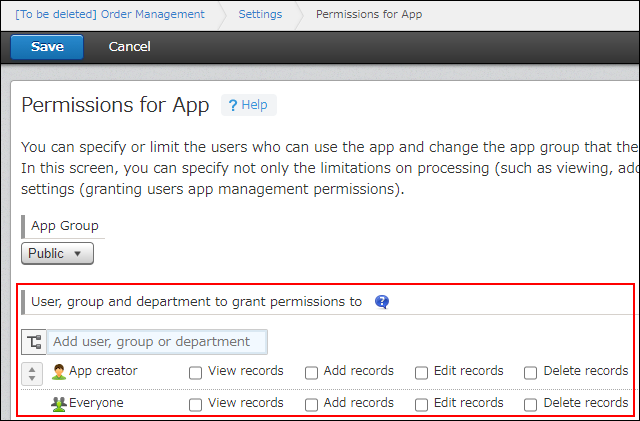Toggle View records for Everyone
This screenshot has height=421, width=640.
tap(196, 404)
